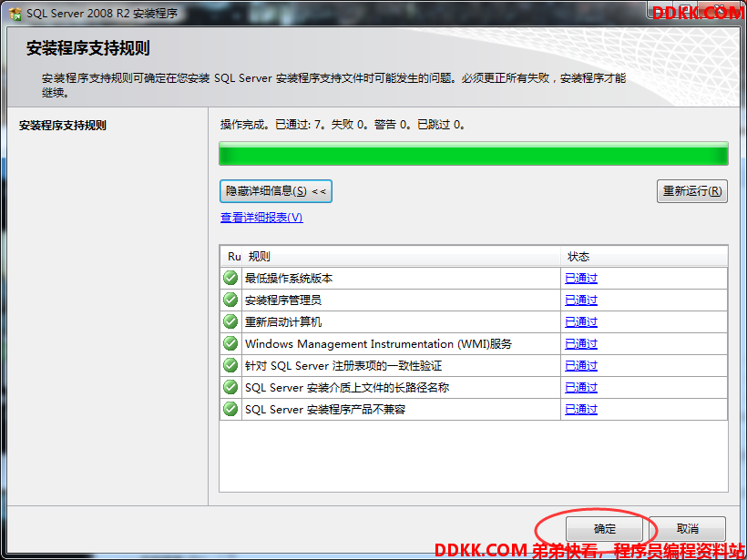Select the Windows Management Instrumentation (WMI)服务 text

378,344
